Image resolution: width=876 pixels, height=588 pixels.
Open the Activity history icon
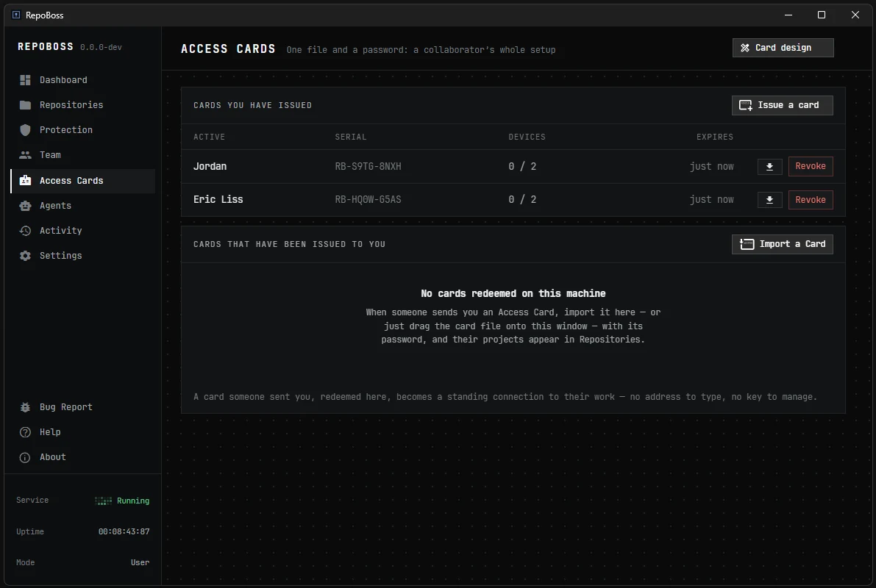25,231
